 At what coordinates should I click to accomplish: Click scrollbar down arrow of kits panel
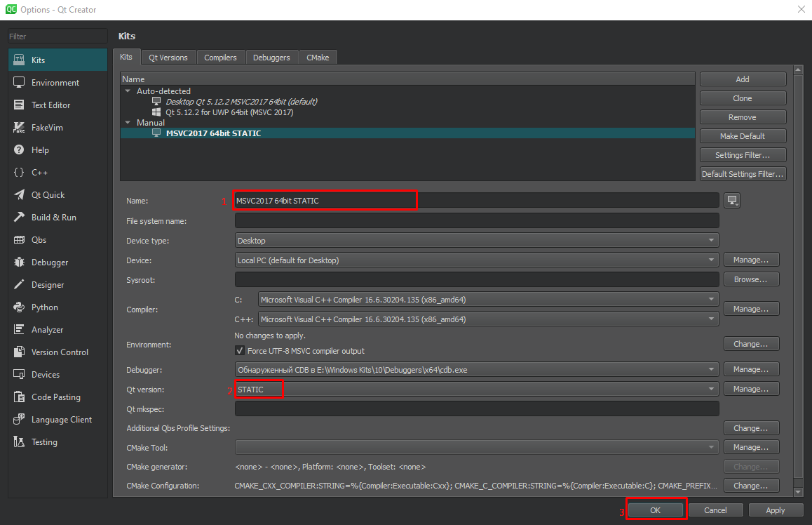798,492
